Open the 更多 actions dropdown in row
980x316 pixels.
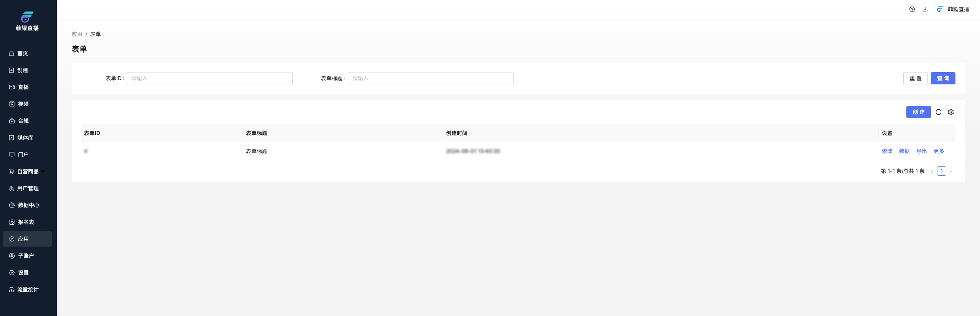click(x=939, y=151)
